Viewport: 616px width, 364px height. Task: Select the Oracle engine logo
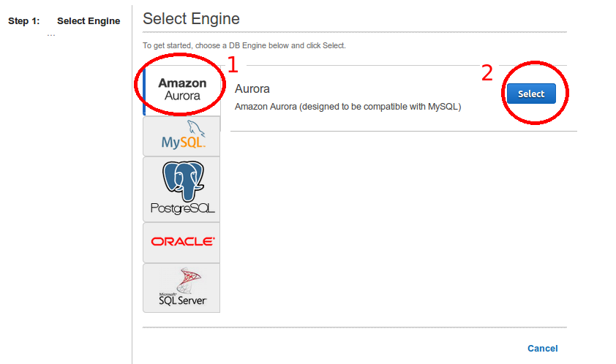182,242
